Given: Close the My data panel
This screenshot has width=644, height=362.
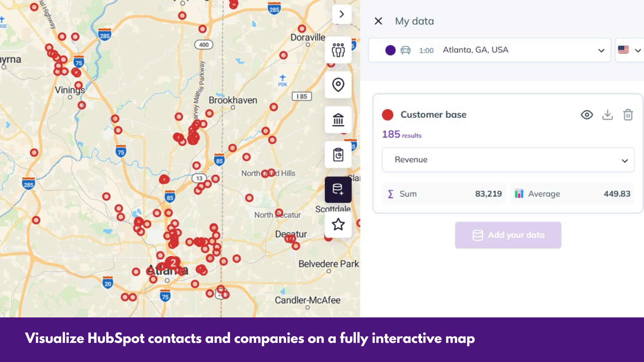Looking at the screenshot, I should (378, 21).
